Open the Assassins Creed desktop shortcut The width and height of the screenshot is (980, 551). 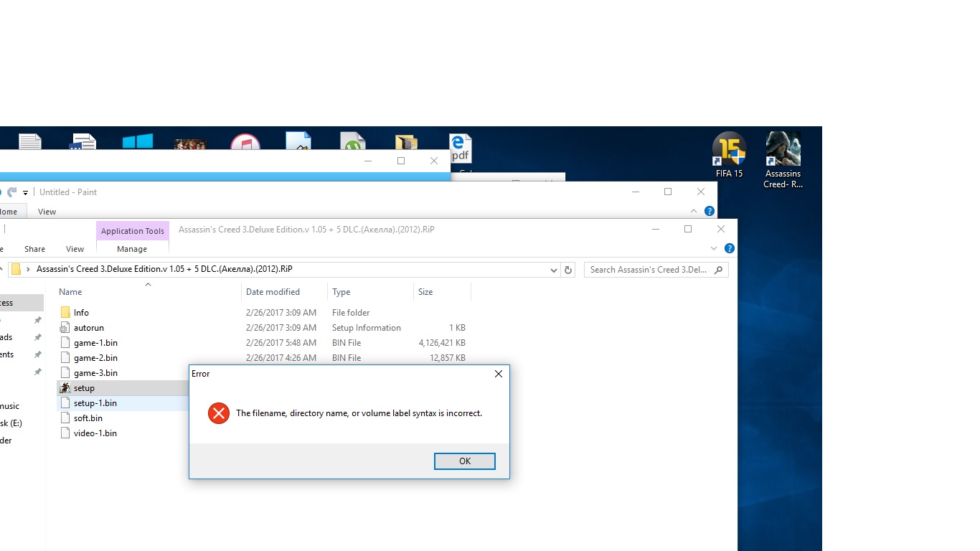tap(783, 161)
